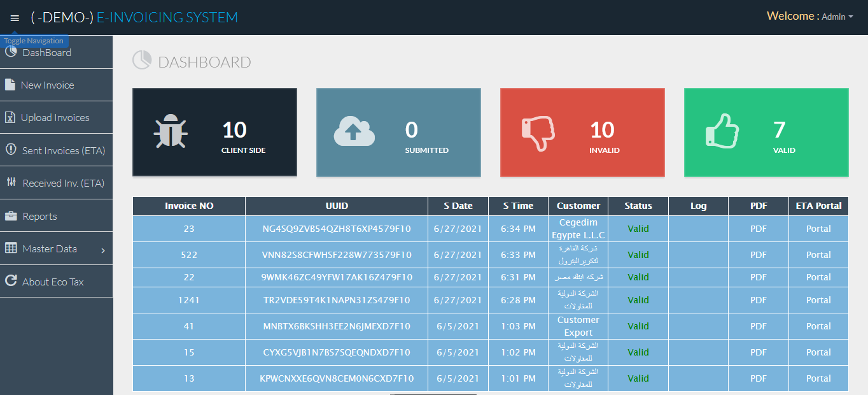Image resolution: width=868 pixels, height=395 pixels.
Task: Click the Invoice NO column header
Action: [x=189, y=206]
